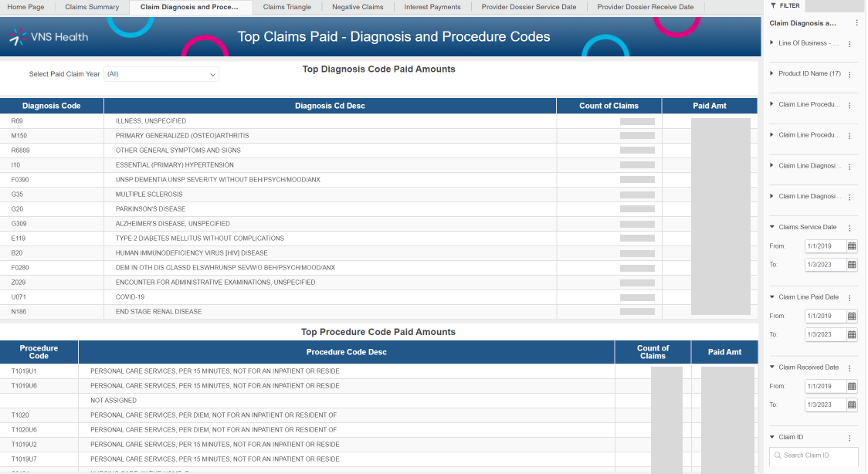Viewport: 868px width, 474px height.
Task: Open Provider Dossier Receive Date tab
Action: tap(646, 7)
